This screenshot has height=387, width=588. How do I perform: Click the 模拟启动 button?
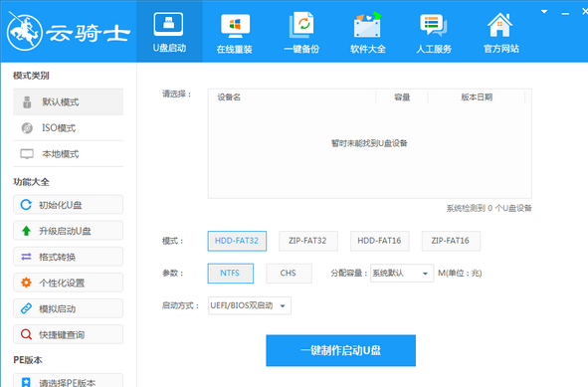coord(69,308)
